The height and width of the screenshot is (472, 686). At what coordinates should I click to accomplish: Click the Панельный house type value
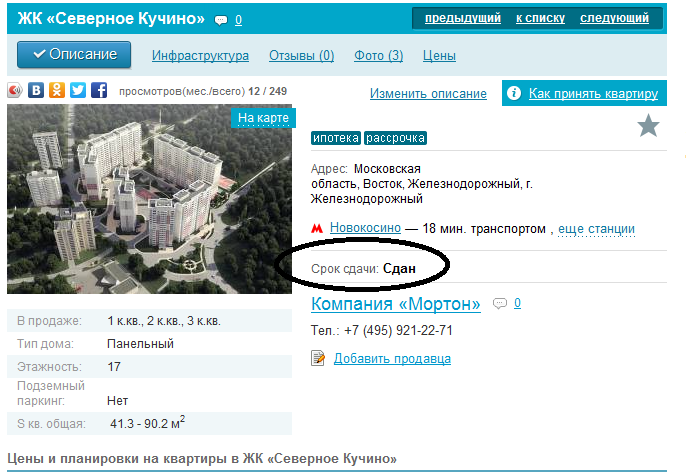point(140,344)
